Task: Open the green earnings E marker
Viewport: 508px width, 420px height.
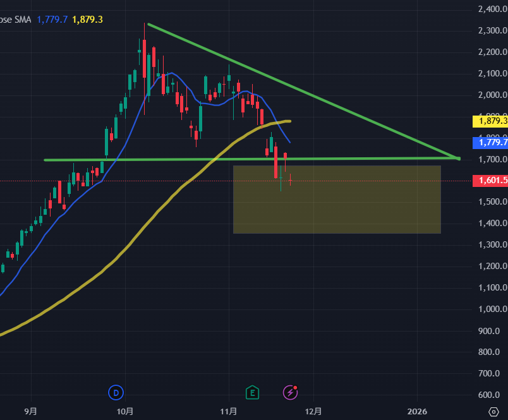Action: pos(253,393)
